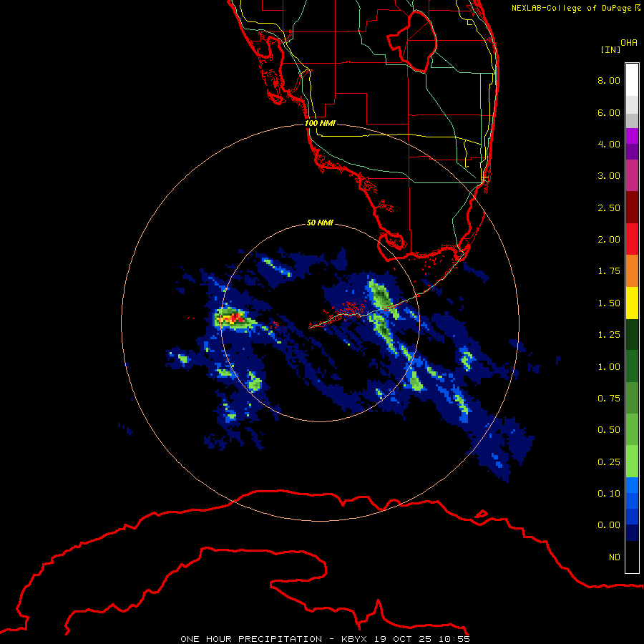This screenshot has width=644, height=644.
Task: Select the 3.00 legend value
Action: tap(609, 176)
